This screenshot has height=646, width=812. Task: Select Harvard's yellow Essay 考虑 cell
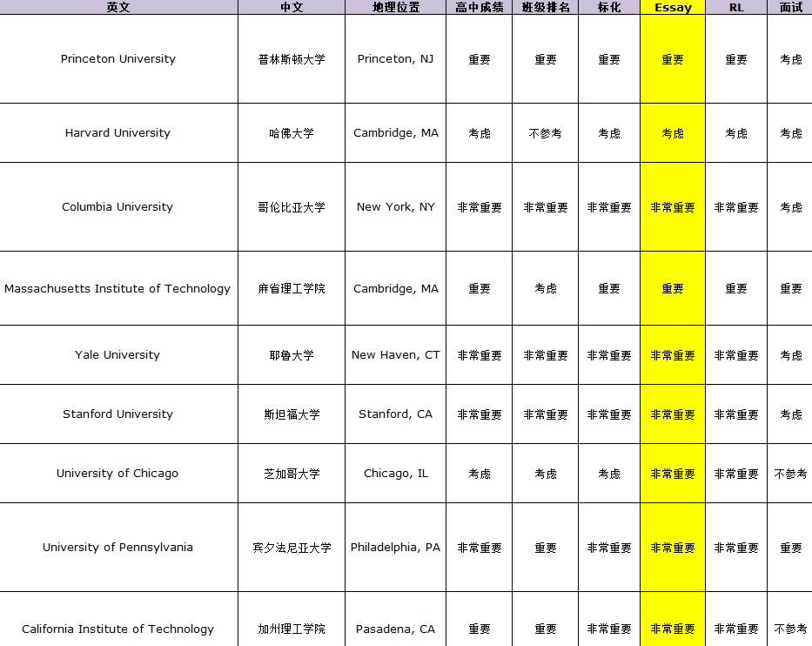click(x=673, y=132)
